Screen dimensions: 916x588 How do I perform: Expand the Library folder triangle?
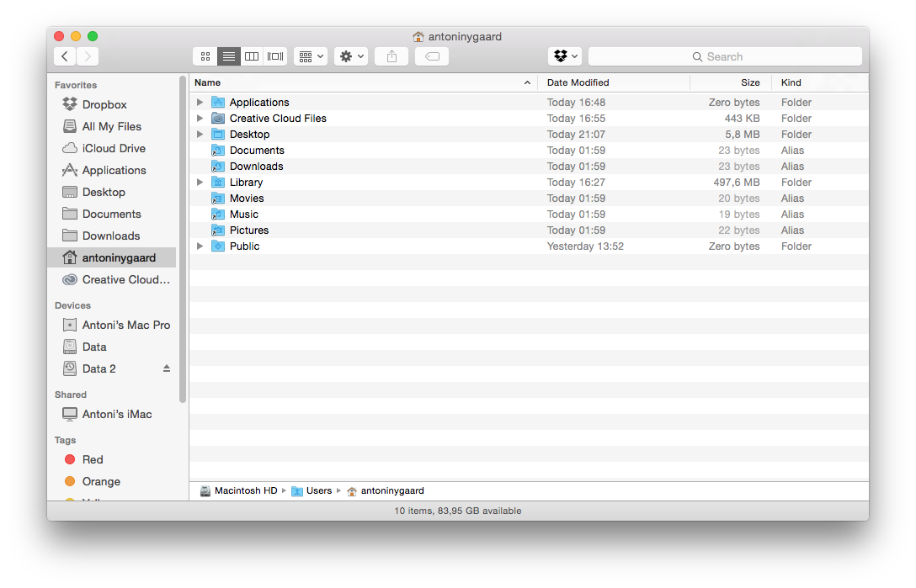[x=200, y=183]
